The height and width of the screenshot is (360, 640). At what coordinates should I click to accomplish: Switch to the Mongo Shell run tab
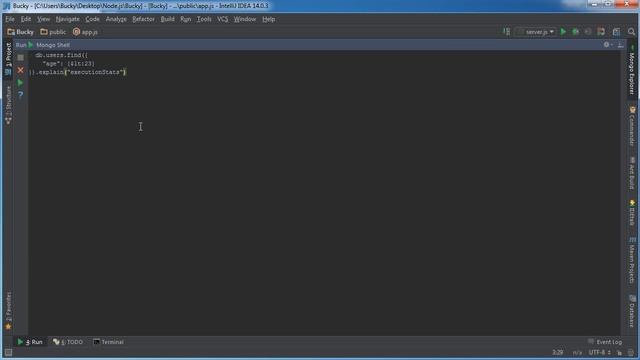pyautogui.click(x=53, y=45)
